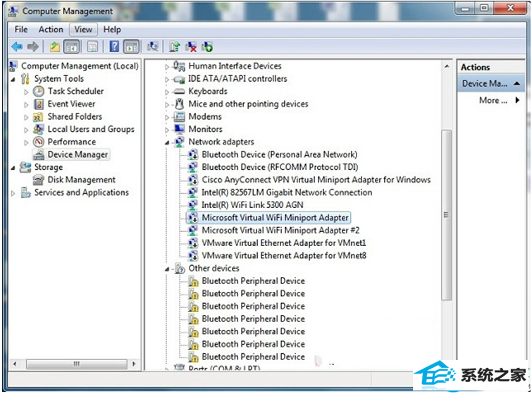The image size is (532, 394).
Task: Expand the Task Scheduler node
Action: pyautogui.click(x=26, y=92)
